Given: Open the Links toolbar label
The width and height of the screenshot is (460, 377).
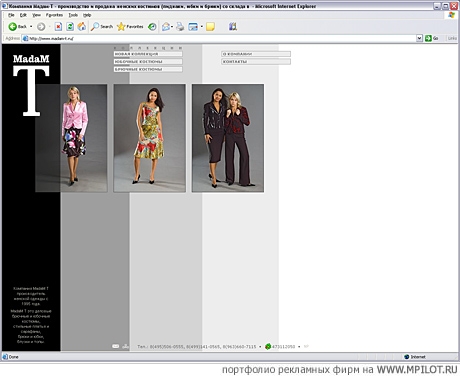Looking at the screenshot, I should coord(452,38).
